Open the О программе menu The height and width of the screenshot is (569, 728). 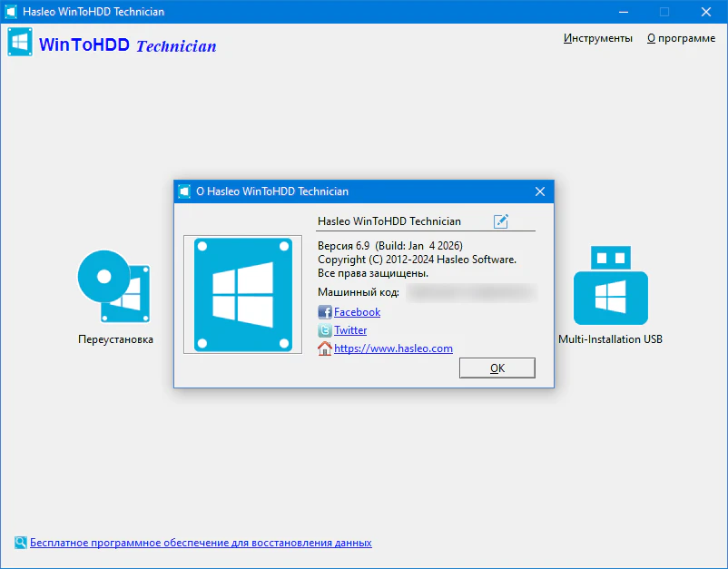coord(681,38)
